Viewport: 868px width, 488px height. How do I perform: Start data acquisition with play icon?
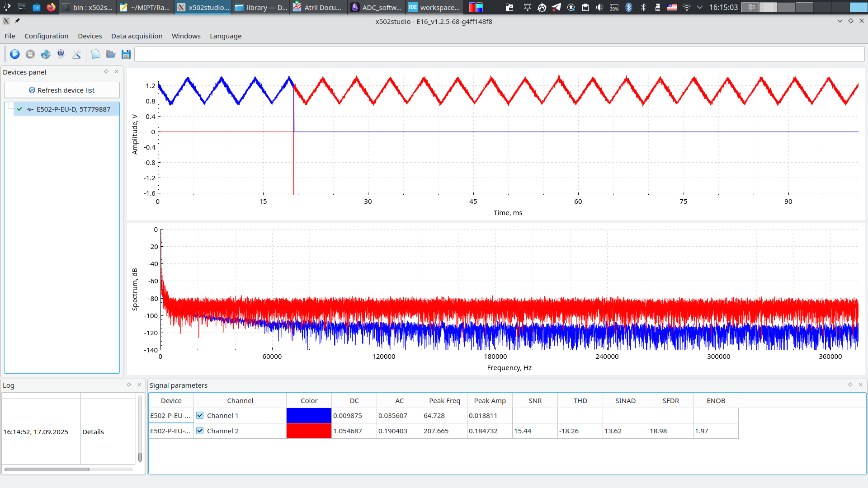(x=15, y=54)
